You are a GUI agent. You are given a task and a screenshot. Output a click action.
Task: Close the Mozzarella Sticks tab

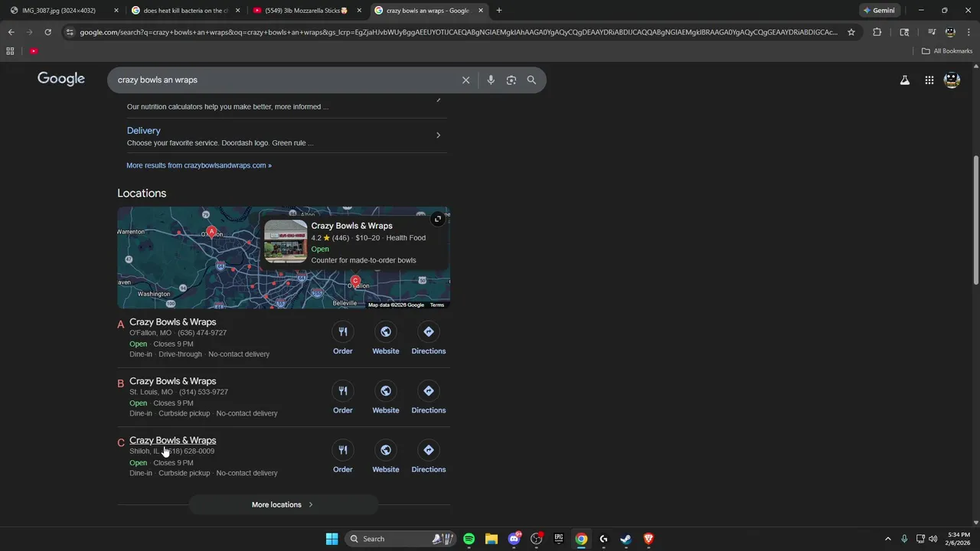359,11
